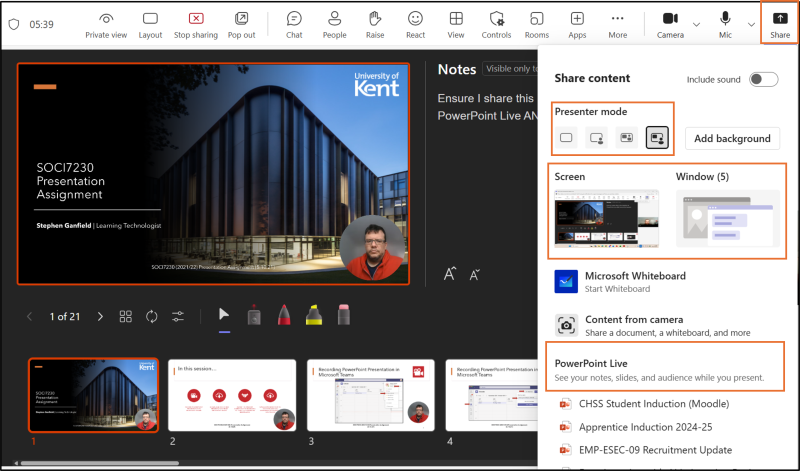The image size is (800, 471).
Task: Click Stop sharing button
Action: click(x=195, y=26)
